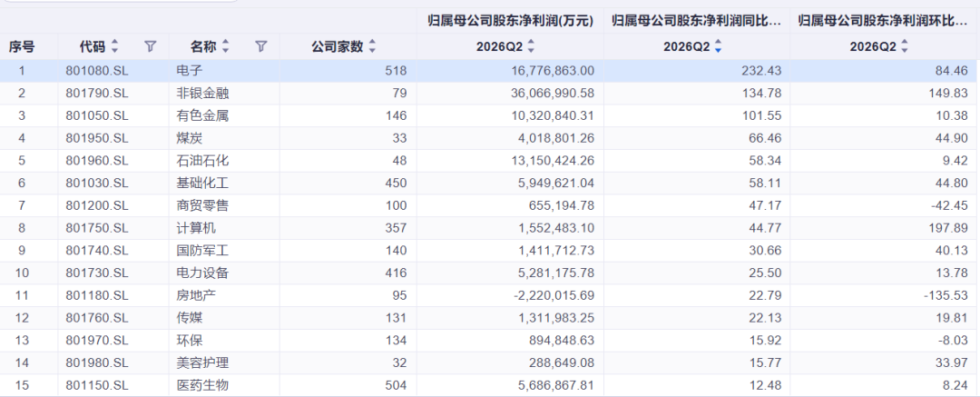Click net profit value 36,066,990.58
The height and width of the screenshot is (397, 980).
pyautogui.click(x=553, y=94)
